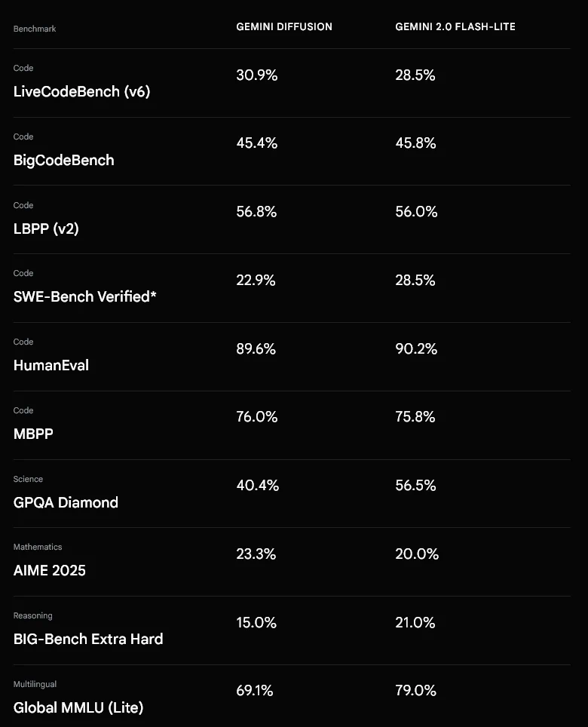Select the GPQA Diamond benchmark name
The height and width of the screenshot is (727, 588).
[x=66, y=502]
